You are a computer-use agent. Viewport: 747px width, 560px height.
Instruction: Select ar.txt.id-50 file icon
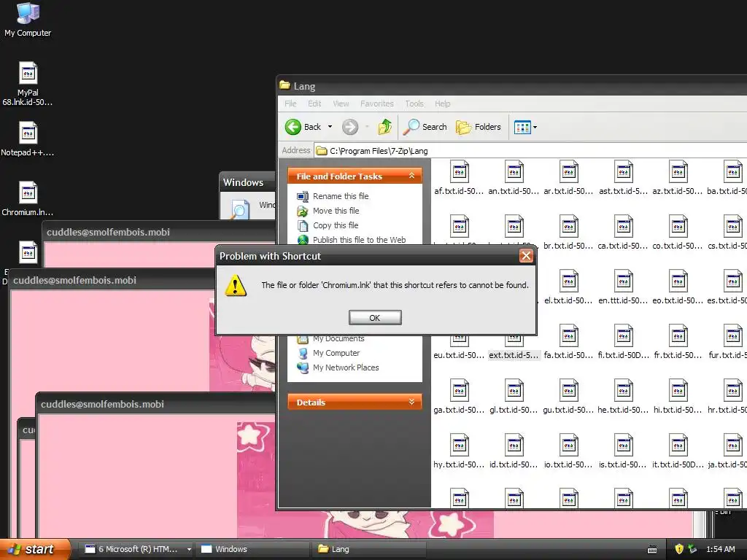point(569,172)
